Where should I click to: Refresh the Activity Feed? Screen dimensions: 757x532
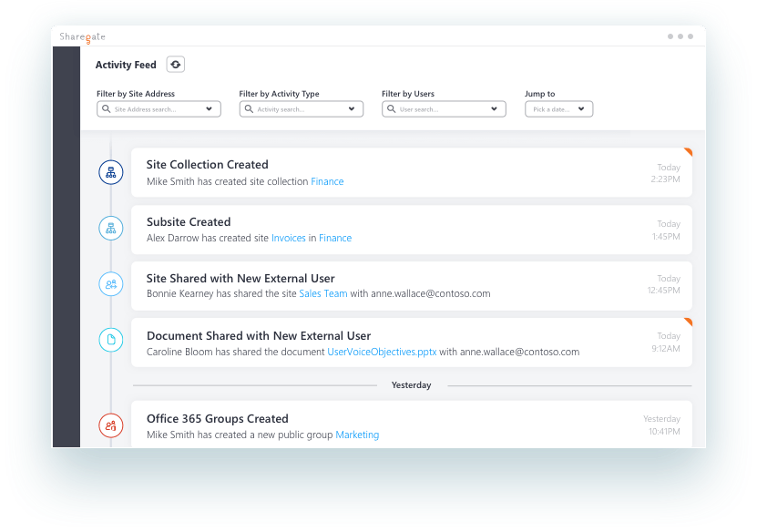[x=176, y=64]
